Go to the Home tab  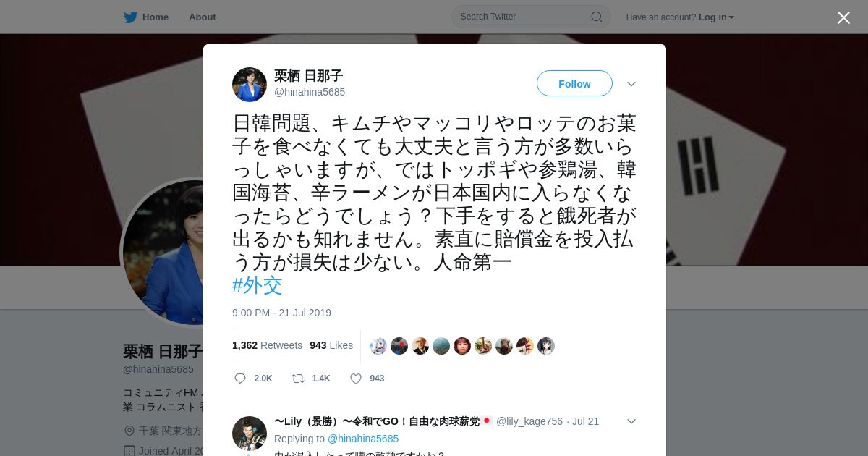tap(146, 17)
